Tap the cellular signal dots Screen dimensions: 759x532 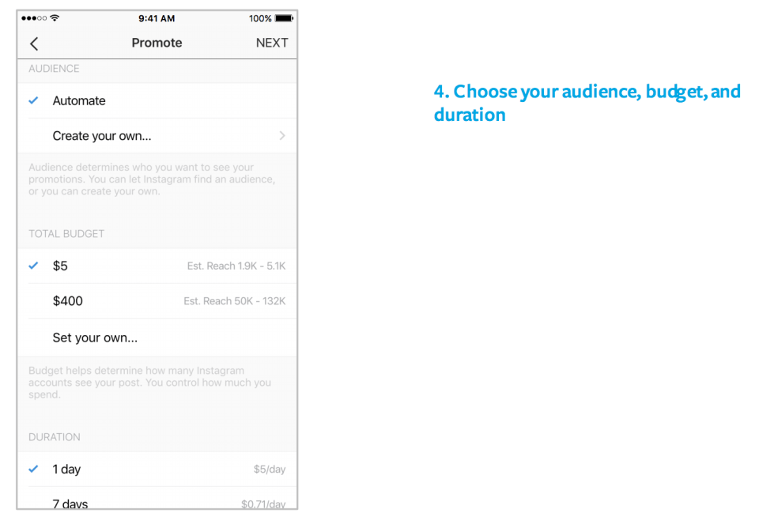coord(34,18)
